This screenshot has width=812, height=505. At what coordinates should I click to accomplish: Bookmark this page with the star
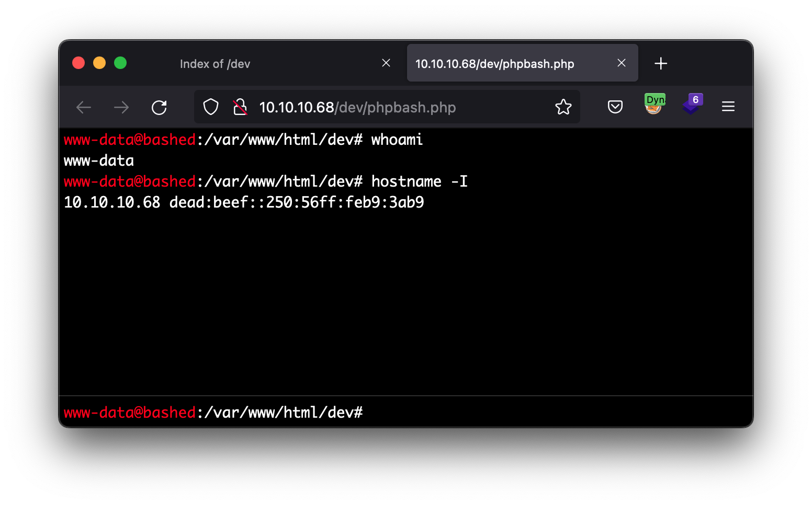(563, 107)
